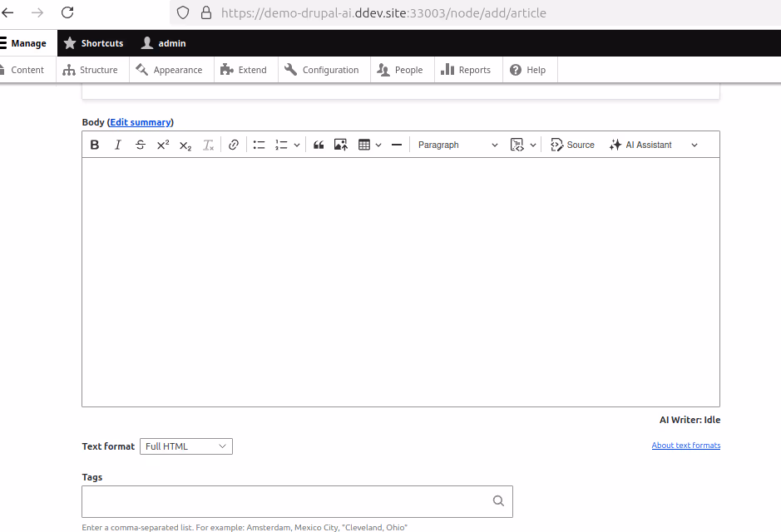Insert a bulleted list
The image size is (781, 532).
click(x=259, y=145)
